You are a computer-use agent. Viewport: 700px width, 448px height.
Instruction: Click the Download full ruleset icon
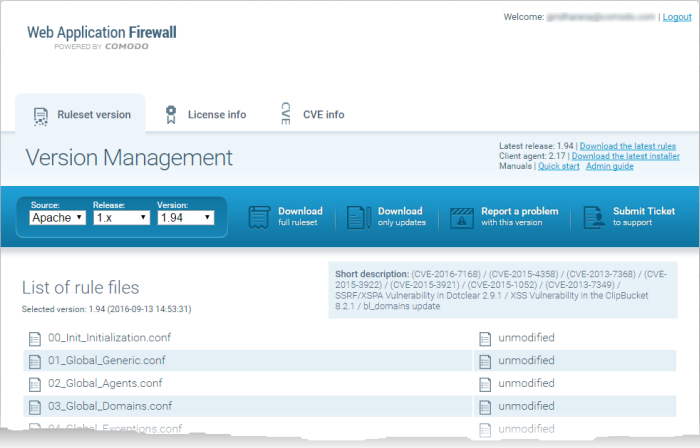click(260, 217)
